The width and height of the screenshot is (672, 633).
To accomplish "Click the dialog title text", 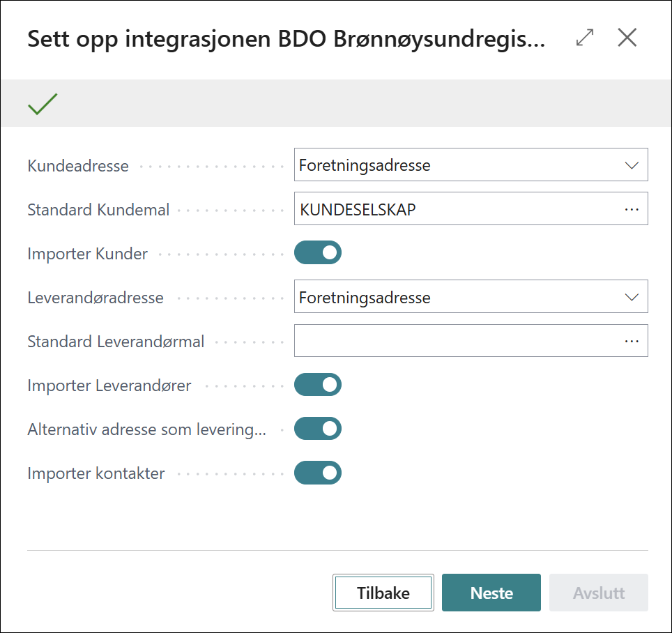I will coord(286,39).
